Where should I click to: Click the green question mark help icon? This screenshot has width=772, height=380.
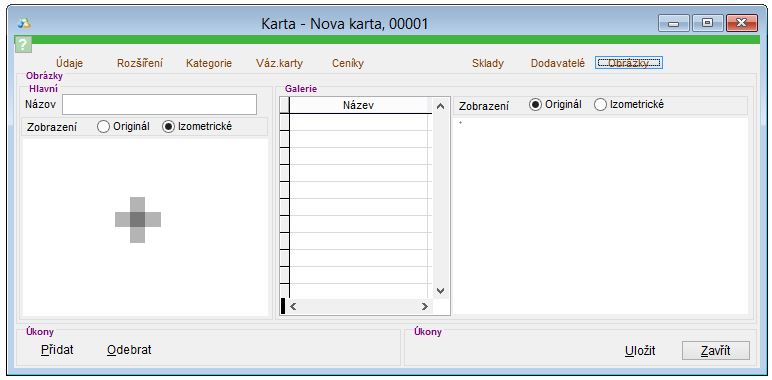pos(23,44)
